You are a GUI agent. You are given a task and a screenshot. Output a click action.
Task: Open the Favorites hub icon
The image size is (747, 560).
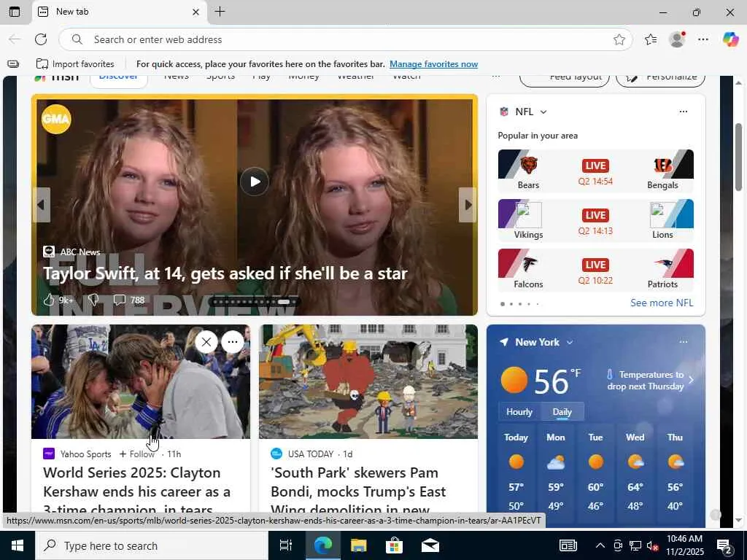pyautogui.click(x=651, y=39)
